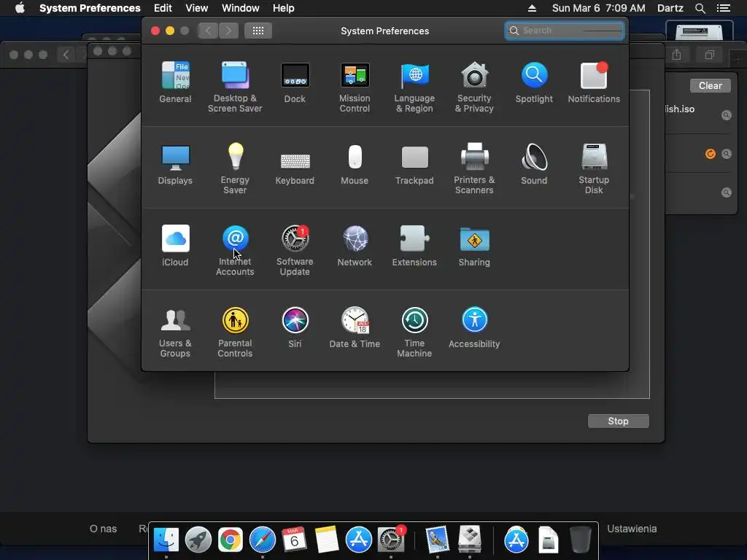Click the Clear button in downloads popover

[x=710, y=86]
